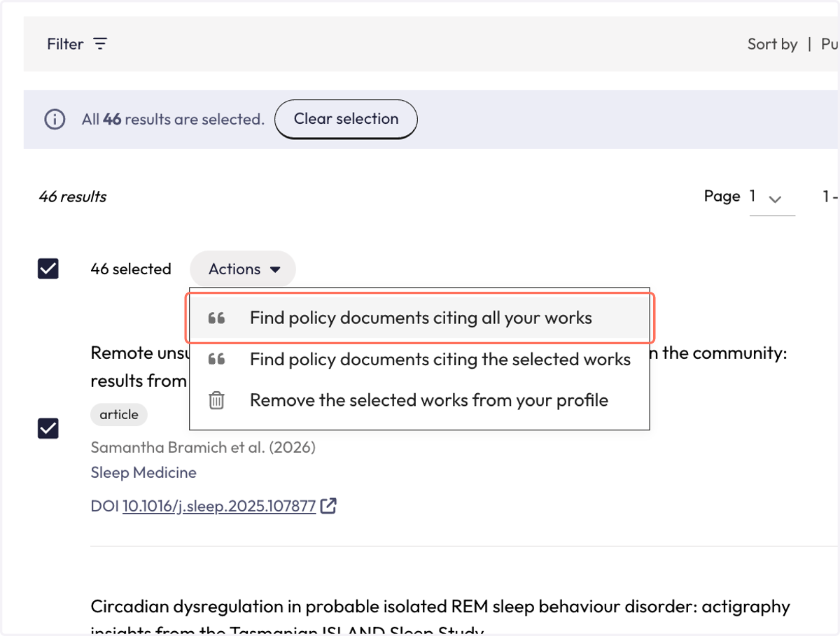840x636 pixels.
Task: Open external link icon next to DOI
Action: pos(328,505)
